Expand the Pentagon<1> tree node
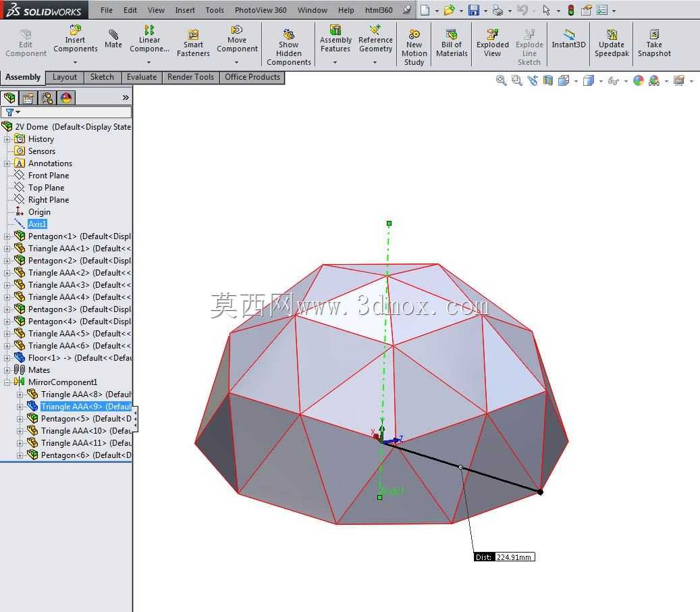The width and height of the screenshot is (700, 612). [x=7, y=236]
